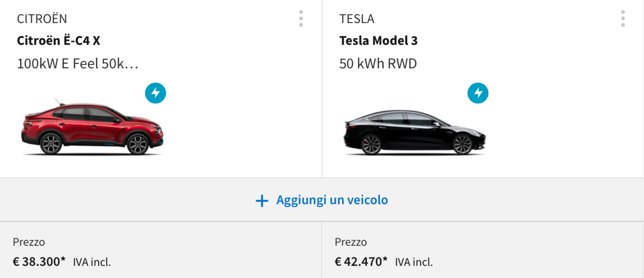Select the "50 kWh RWD" variant text
This screenshot has height=278, width=644.
378,64
